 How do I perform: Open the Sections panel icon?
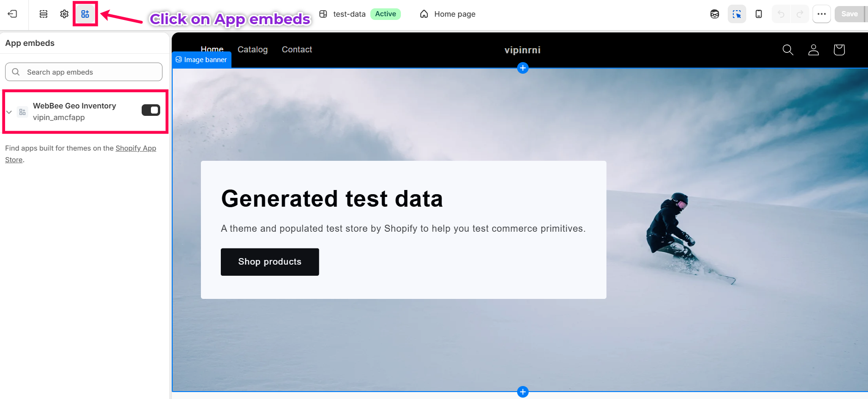[x=44, y=14]
